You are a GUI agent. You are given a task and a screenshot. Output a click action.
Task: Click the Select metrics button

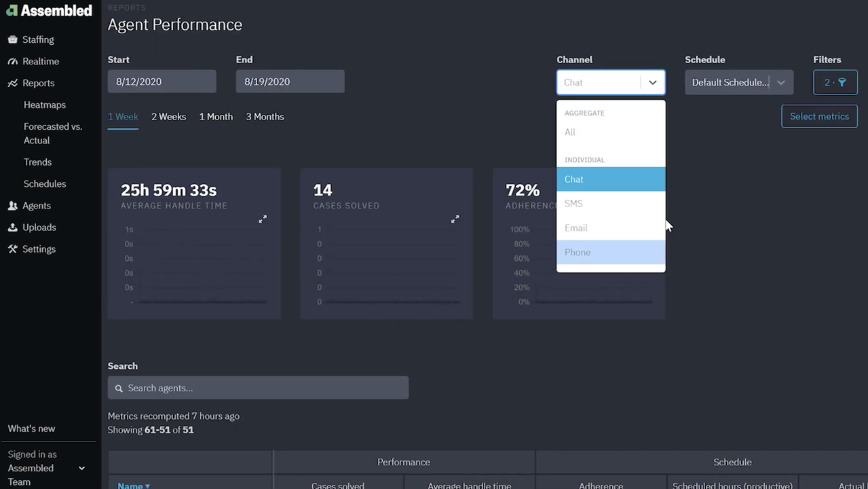pyautogui.click(x=819, y=116)
